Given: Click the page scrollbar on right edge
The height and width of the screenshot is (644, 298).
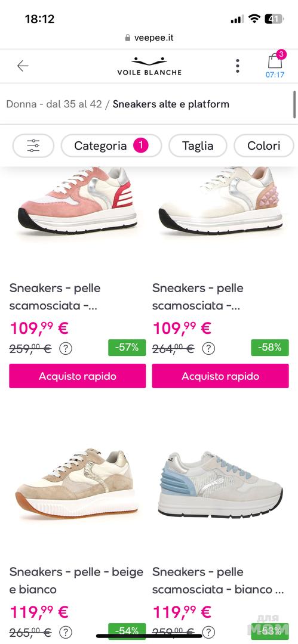Looking at the screenshot, I should click(x=294, y=105).
